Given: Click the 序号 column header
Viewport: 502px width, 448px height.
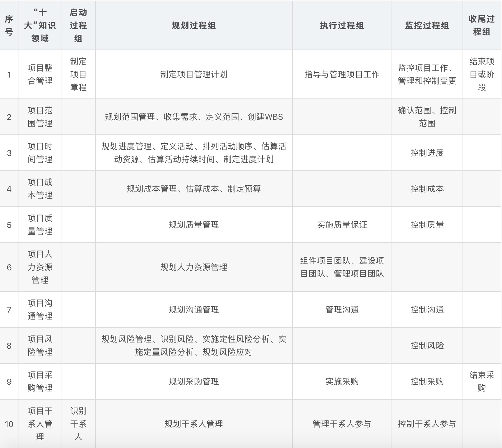Looking at the screenshot, I should point(9,26).
